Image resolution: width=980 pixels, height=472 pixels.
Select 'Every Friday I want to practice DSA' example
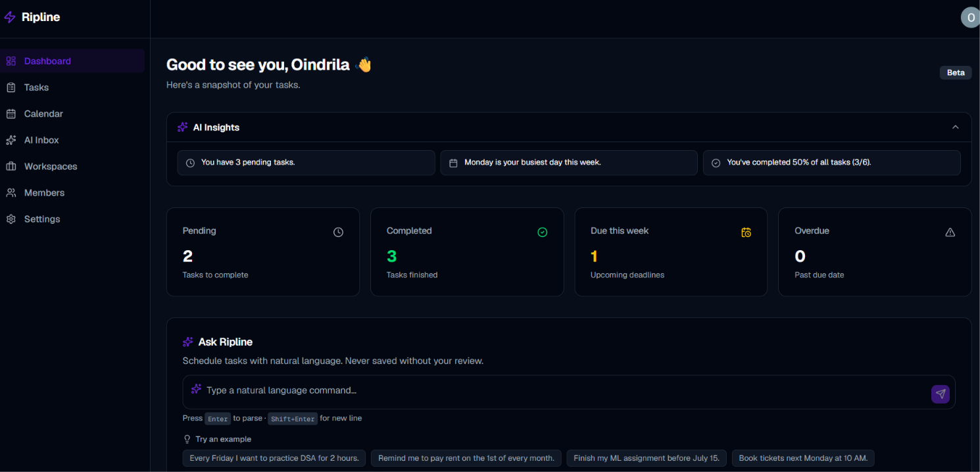pos(274,458)
